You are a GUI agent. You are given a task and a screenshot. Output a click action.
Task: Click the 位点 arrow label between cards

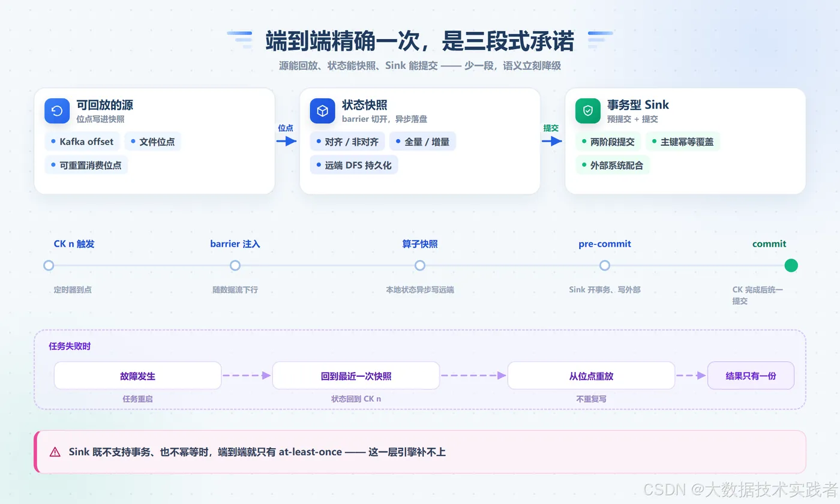(286, 128)
